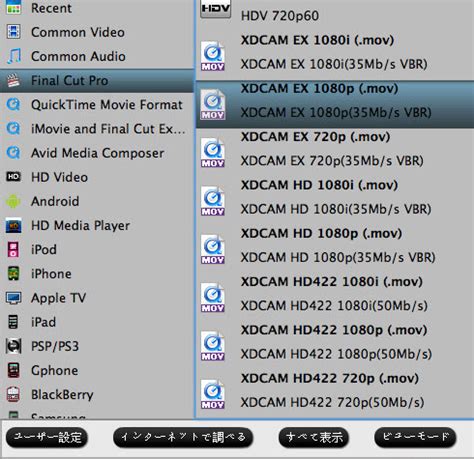This screenshot has width=474, height=459.
Task: Click the QuickTime Movie Format icon
Action: pos(14,105)
